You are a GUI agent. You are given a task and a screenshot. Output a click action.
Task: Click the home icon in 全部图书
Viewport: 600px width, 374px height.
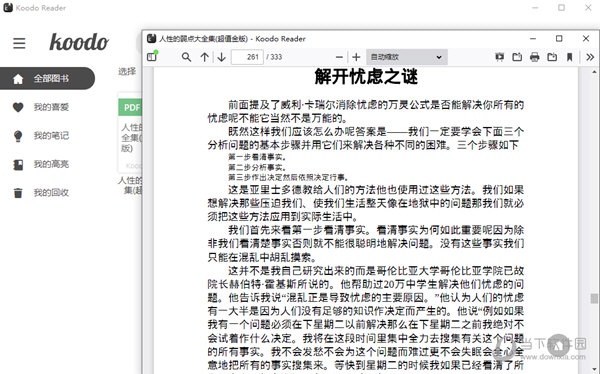coord(18,79)
